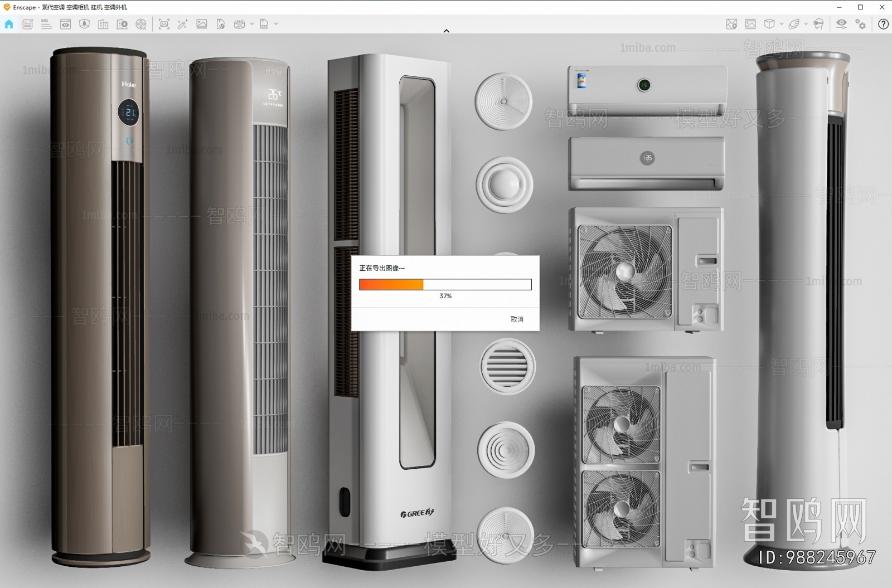
Task: Expand the EXE export dropdown arrow
Action: point(276,24)
